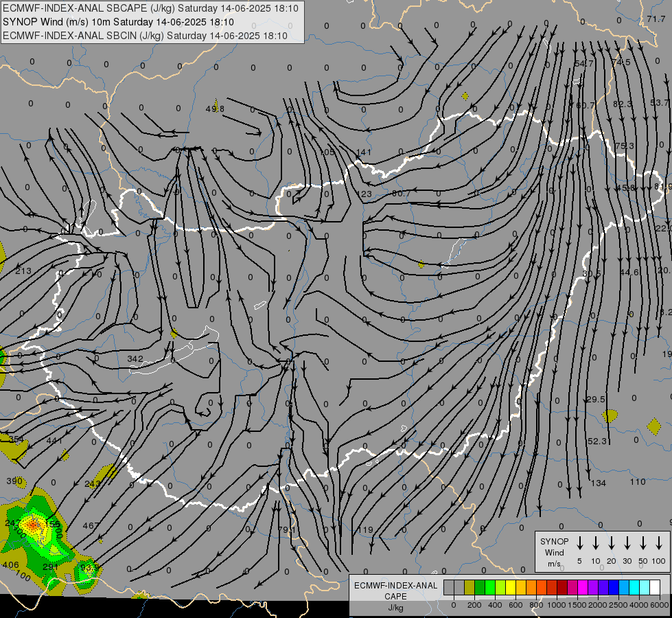Click the 123 CAPE value
Image resolution: width=672 pixels, height=618 pixels.
pyautogui.click(x=364, y=194)
